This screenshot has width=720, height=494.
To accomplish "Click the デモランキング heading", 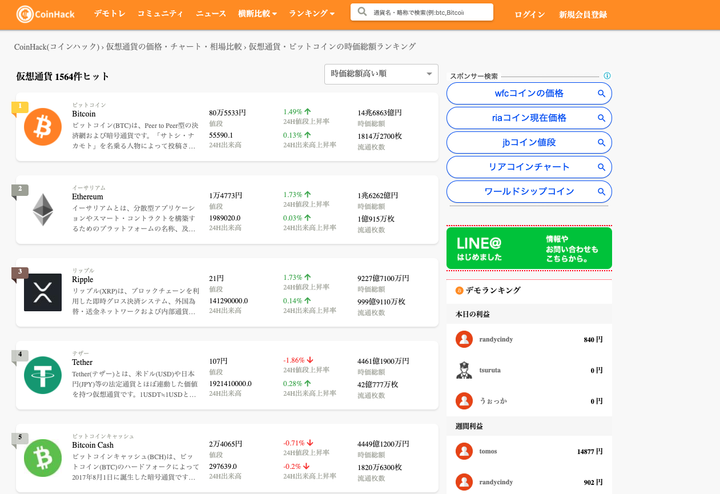I will [x=493, y=290].
